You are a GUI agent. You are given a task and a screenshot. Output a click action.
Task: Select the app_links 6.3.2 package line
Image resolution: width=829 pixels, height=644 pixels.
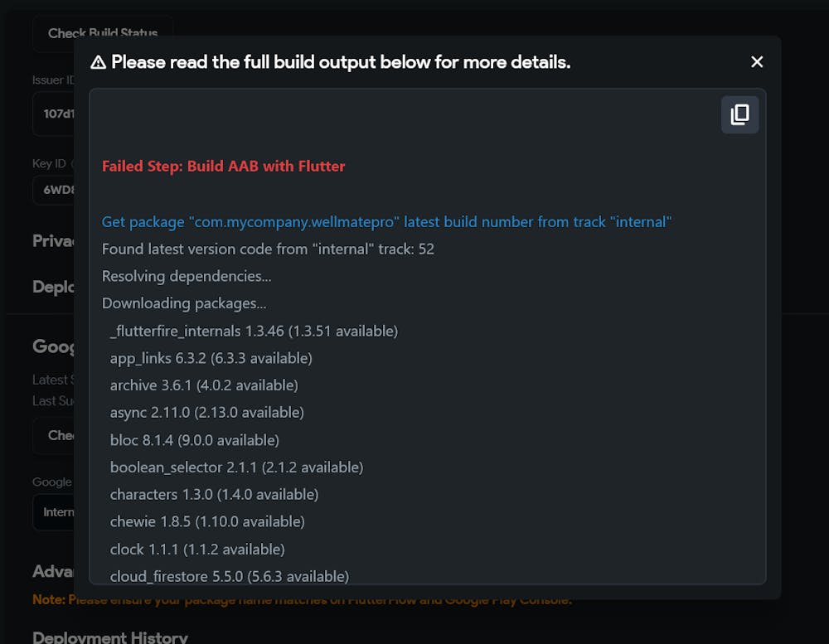pyautogui.click(x=211, y=358)
